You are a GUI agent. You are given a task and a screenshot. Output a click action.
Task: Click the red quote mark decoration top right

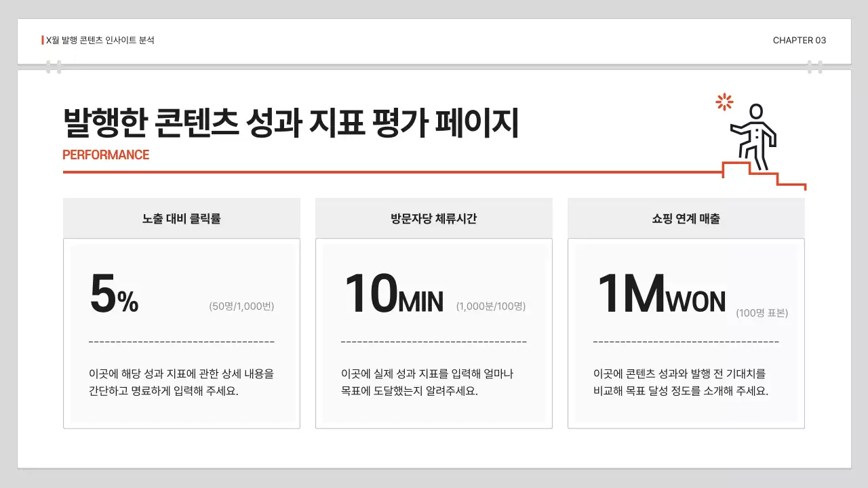click(x=814, y=66)
